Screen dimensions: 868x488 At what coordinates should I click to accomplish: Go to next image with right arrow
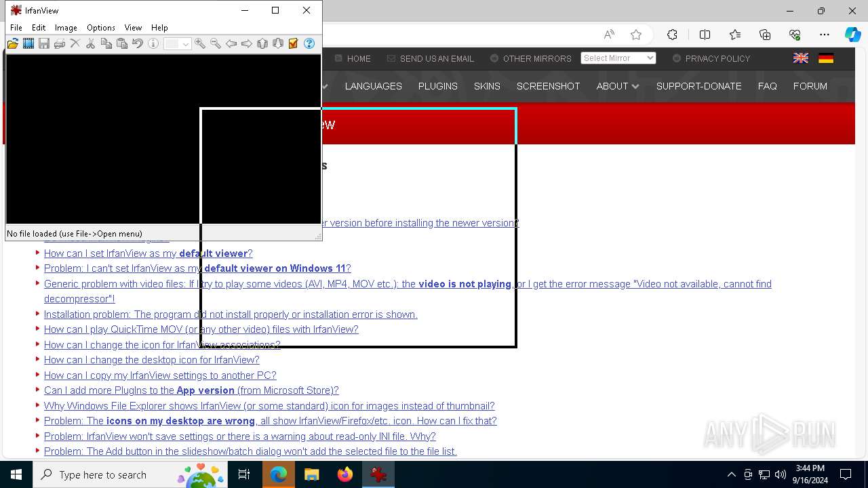click(247, 43)
